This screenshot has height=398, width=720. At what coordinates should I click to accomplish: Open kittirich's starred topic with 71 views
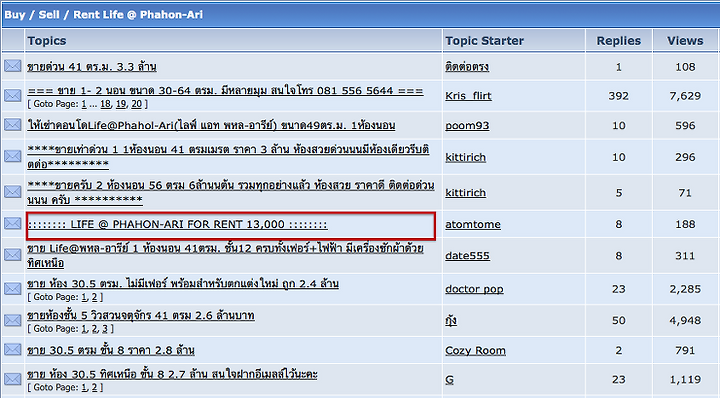[x=231, y=192]
